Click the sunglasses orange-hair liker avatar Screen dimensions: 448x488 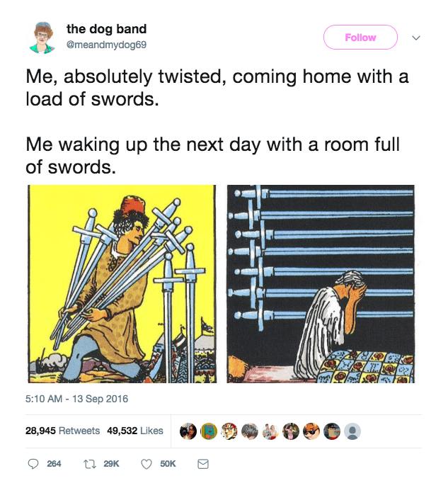[x=311, y=431]
